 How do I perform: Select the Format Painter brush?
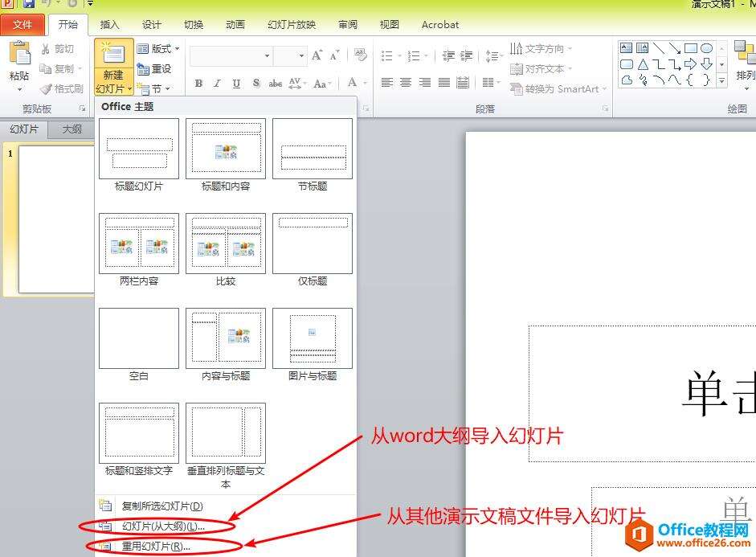(x=46, y=89)
